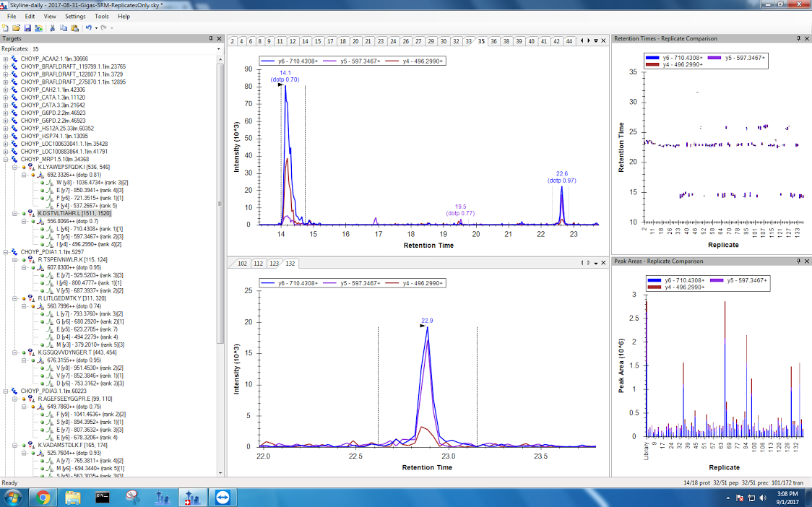Open the Settings menu
The height and width of the screenshot is (507, 812).
[74, 16]
